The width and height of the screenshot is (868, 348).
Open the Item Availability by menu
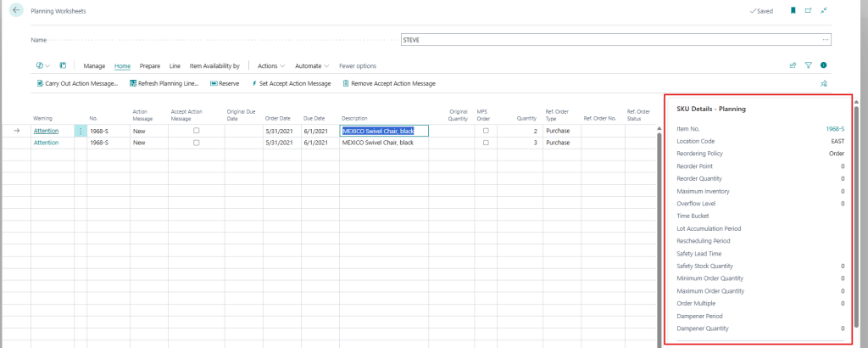click(x=214, y=65)
